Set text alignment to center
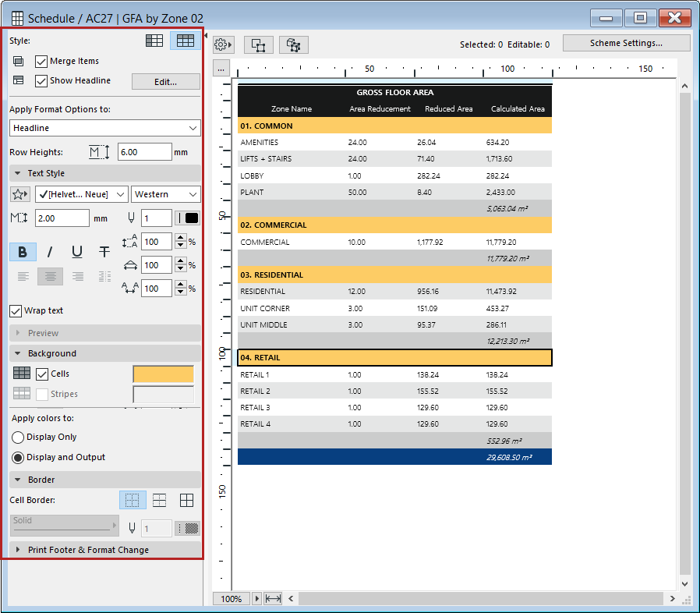 [x=51, y=276]
